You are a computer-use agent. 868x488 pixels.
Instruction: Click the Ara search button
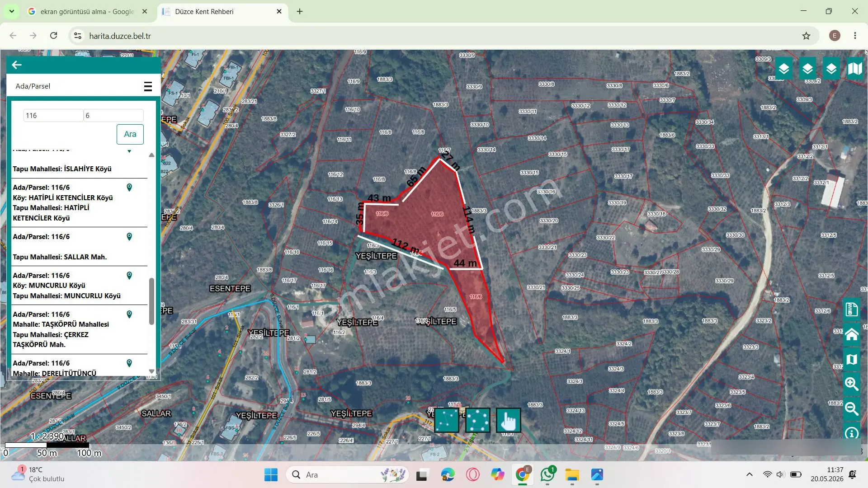pyautogui.click(x=130, y=134)
